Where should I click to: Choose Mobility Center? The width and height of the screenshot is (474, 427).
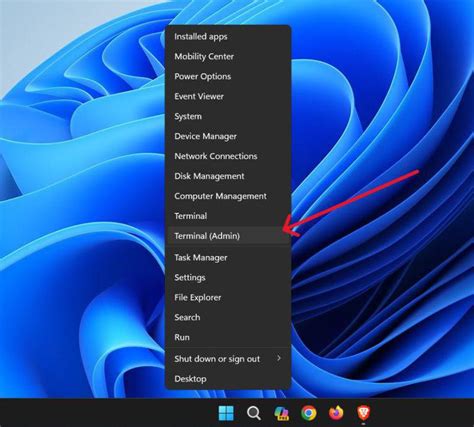[228, 57]
